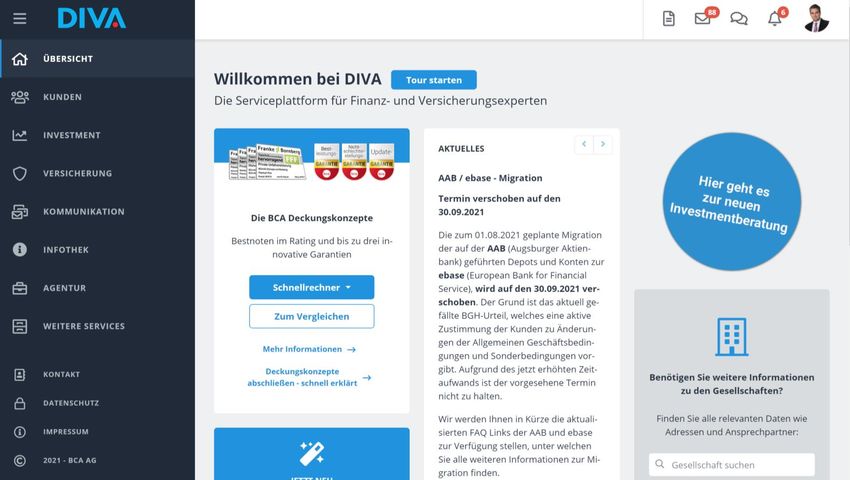Open the round Investmentberatung banner
Image resolution: width=850 pixels, height=480 pixels.
pyautogui.click(x=731, y=202)
